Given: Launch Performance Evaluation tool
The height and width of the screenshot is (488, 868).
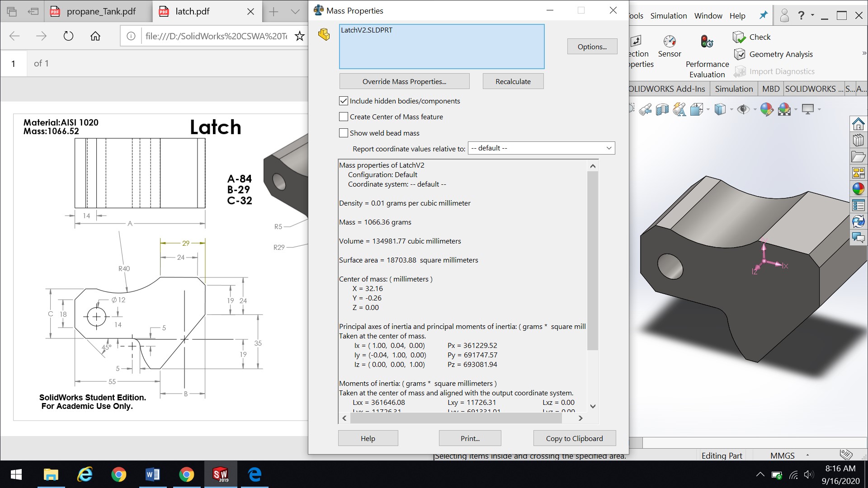Looking at the screenshot, I should pos(707,56).
